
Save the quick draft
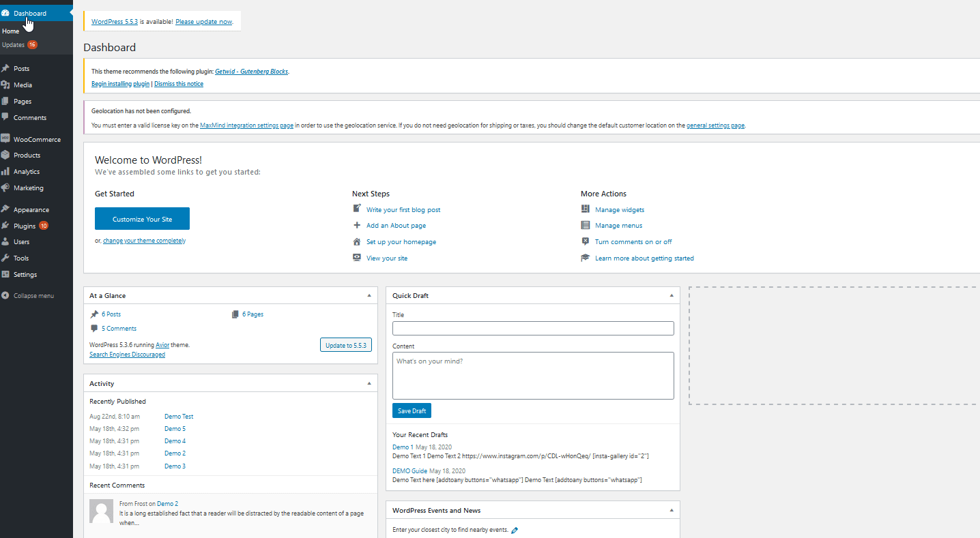(412, 410)
